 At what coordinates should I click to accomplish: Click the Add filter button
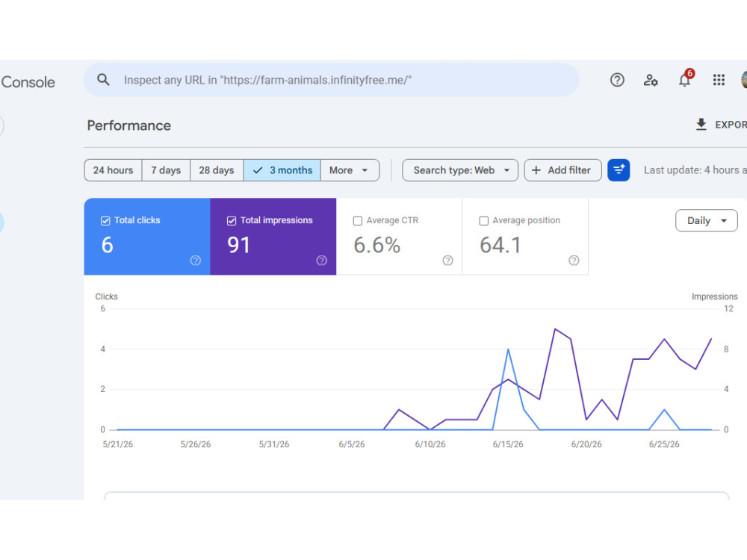(562, 170)
